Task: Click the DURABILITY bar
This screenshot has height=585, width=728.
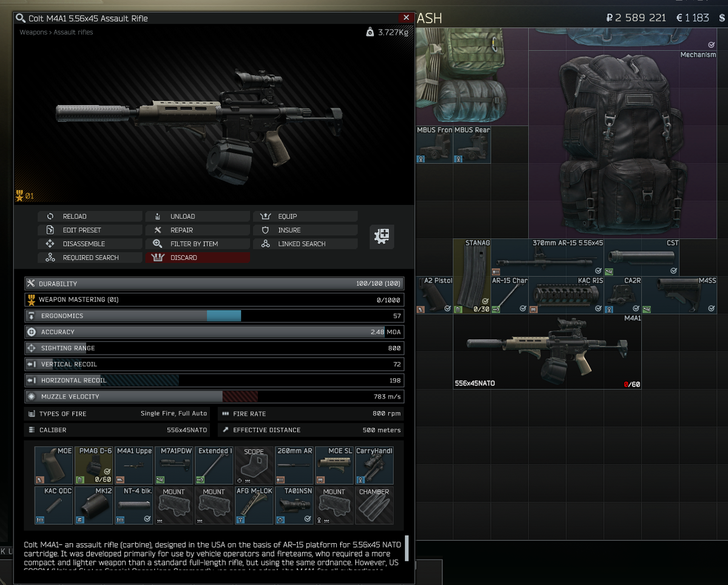Action: (214, 284)
